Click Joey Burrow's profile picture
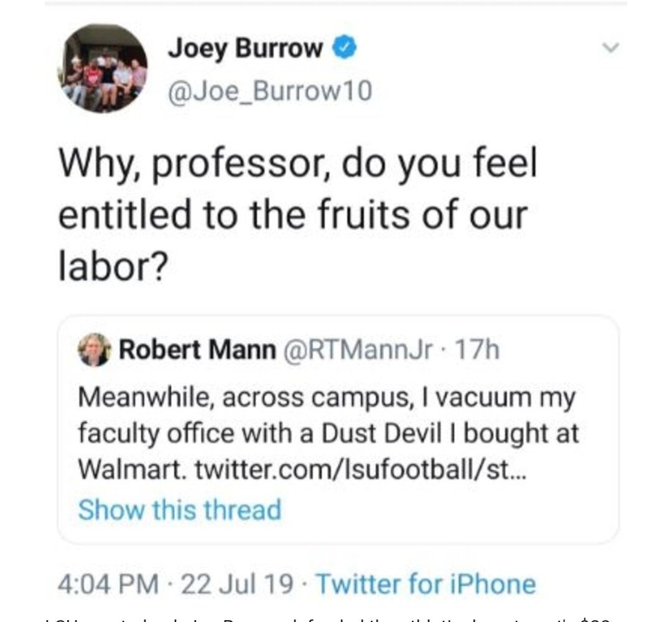The image size is (672, 622). pos(105,69)
